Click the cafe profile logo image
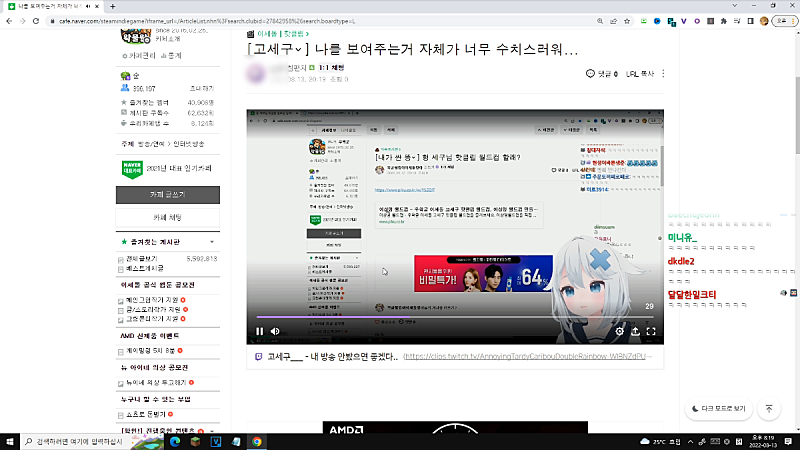The width and height of the screenshot is (800, 450). coord(136,37)
